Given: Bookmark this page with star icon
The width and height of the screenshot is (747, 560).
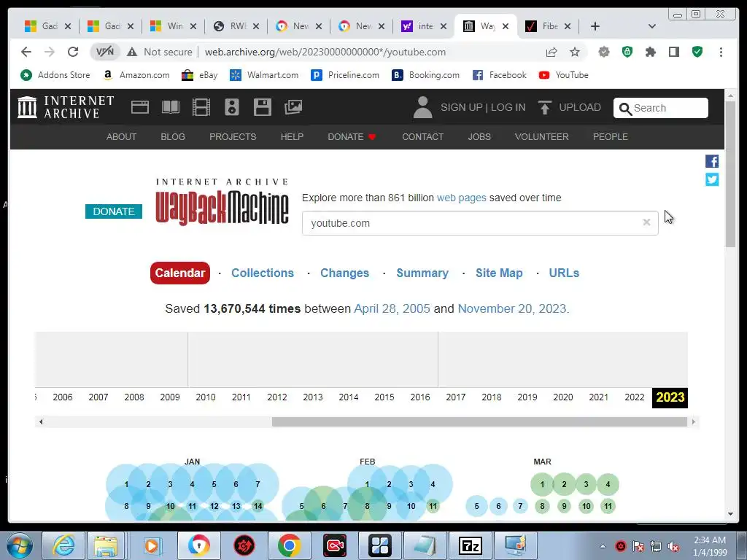Looking at the screenshot, I should click(x=575, y=52).
